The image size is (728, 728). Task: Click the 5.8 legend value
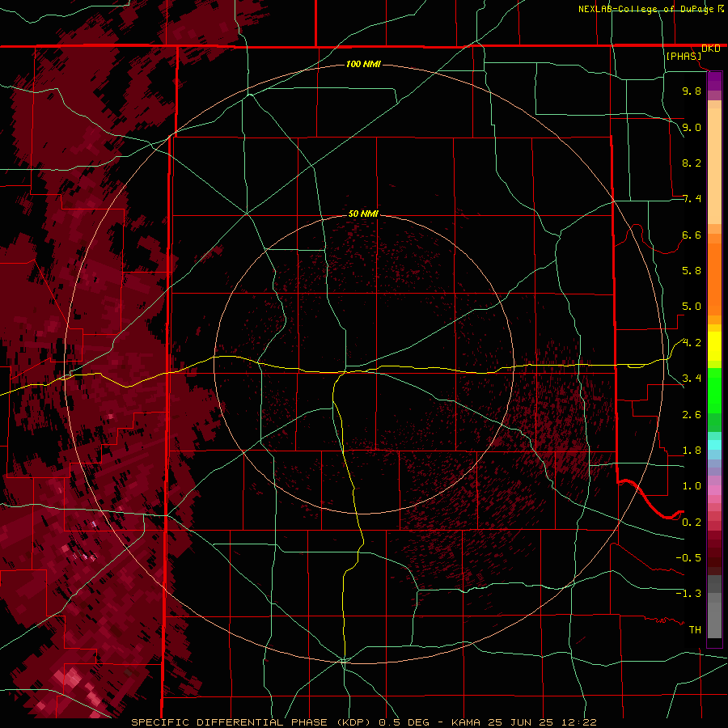coord(692,271)
